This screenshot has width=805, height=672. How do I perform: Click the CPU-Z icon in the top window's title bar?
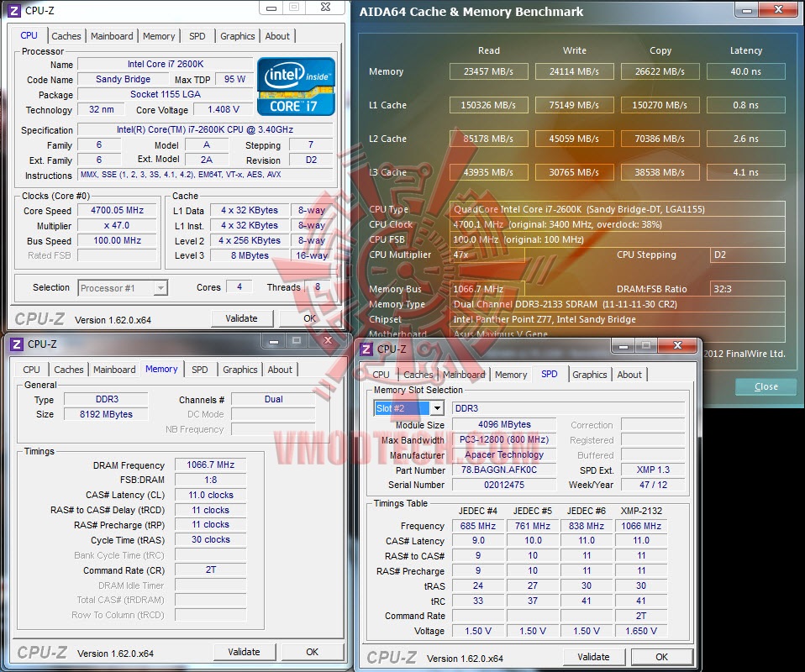[x=13, y=10]
